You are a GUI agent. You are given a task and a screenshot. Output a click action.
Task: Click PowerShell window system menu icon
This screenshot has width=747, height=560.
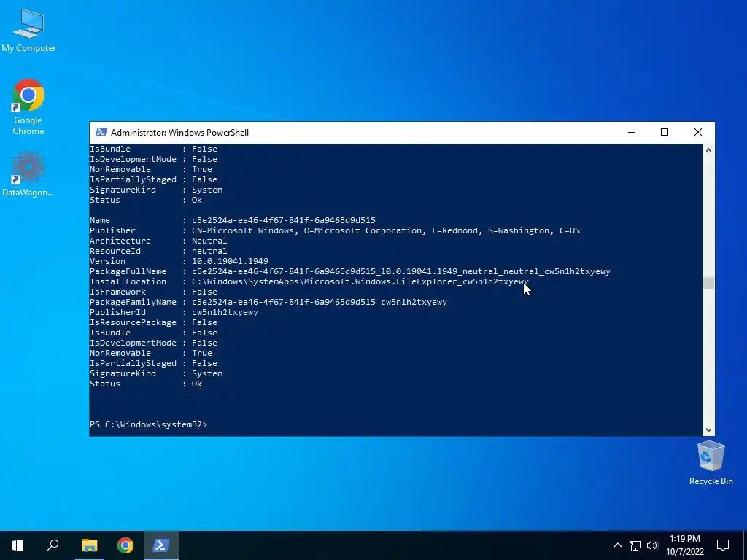[x=101, y=133]
